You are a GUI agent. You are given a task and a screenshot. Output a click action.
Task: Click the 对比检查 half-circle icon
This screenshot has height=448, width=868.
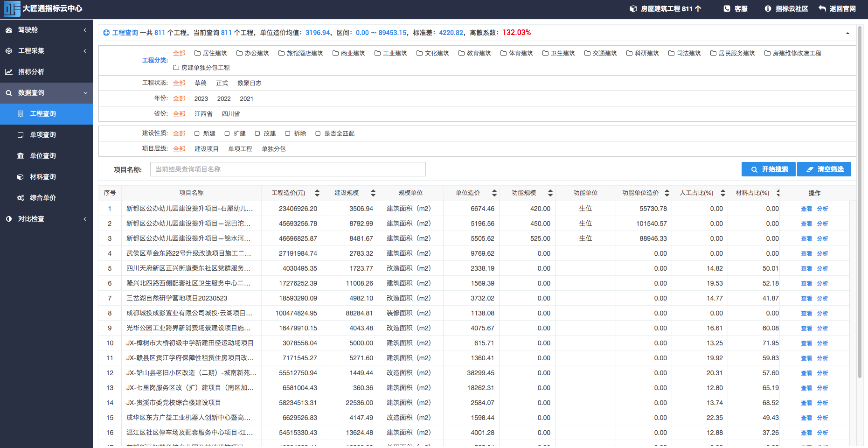coord(9,219)
